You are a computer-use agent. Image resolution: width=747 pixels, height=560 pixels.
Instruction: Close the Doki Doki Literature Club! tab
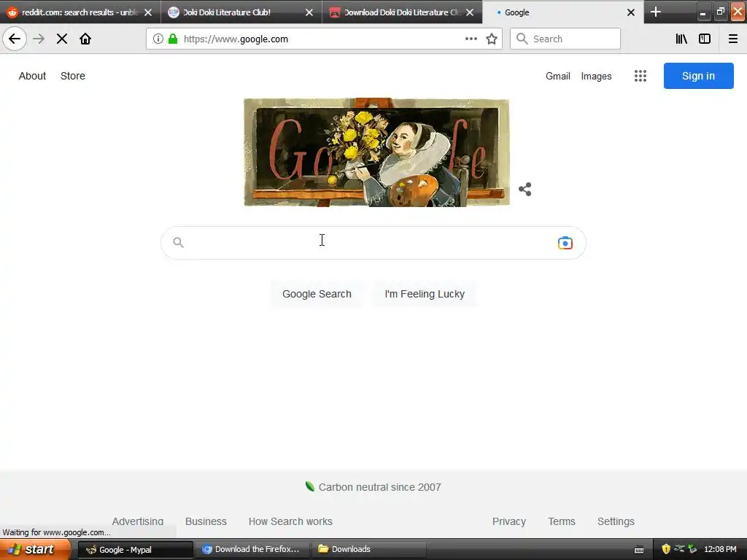[309, 12]
